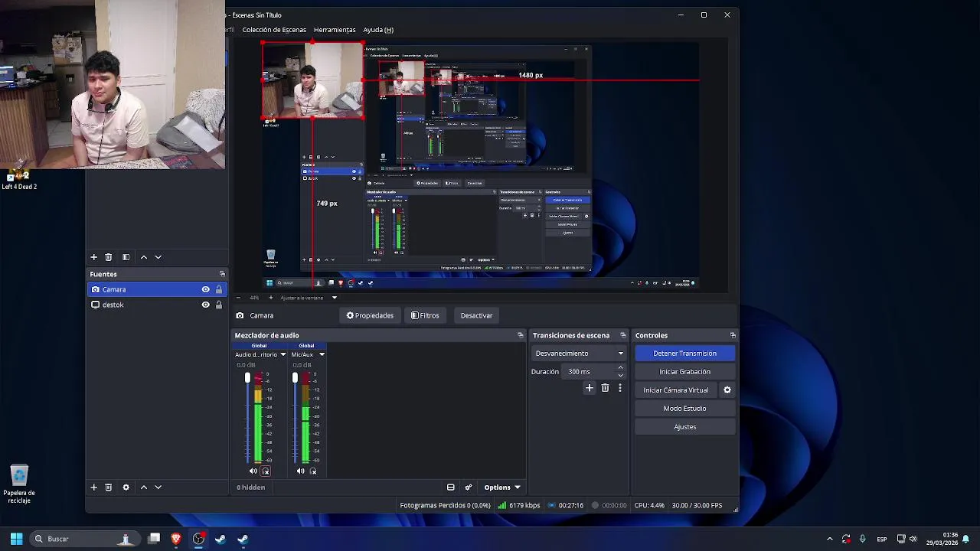
Task: Show hidden system tray icons chevron
Action: (829, 539)
